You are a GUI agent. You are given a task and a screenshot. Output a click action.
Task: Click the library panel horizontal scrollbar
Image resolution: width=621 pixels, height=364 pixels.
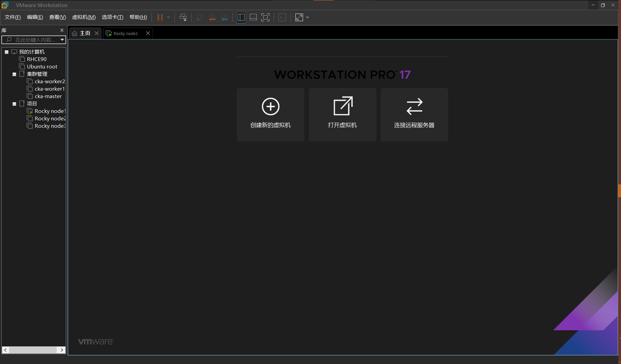[x=33, y=350]
